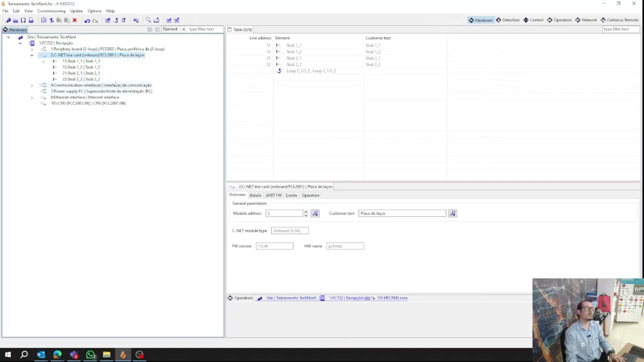Collapse the 2:C-NET line card node
This screenshot has height=362, width=644.
[32, 55]
